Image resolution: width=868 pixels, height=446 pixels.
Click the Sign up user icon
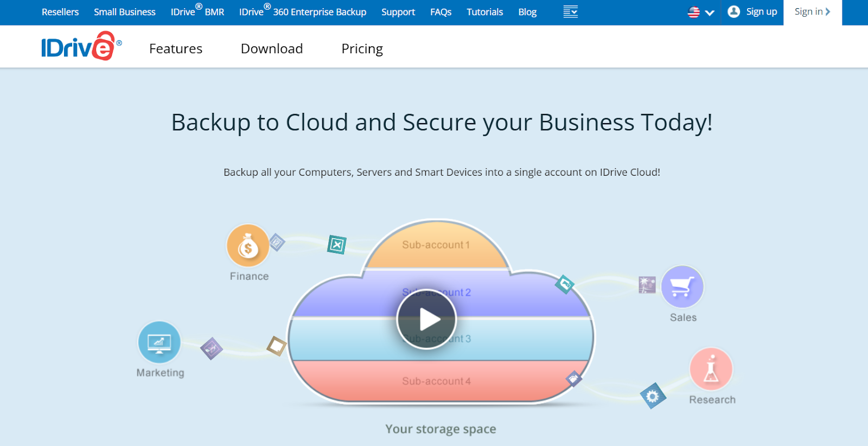pos(733,11)
